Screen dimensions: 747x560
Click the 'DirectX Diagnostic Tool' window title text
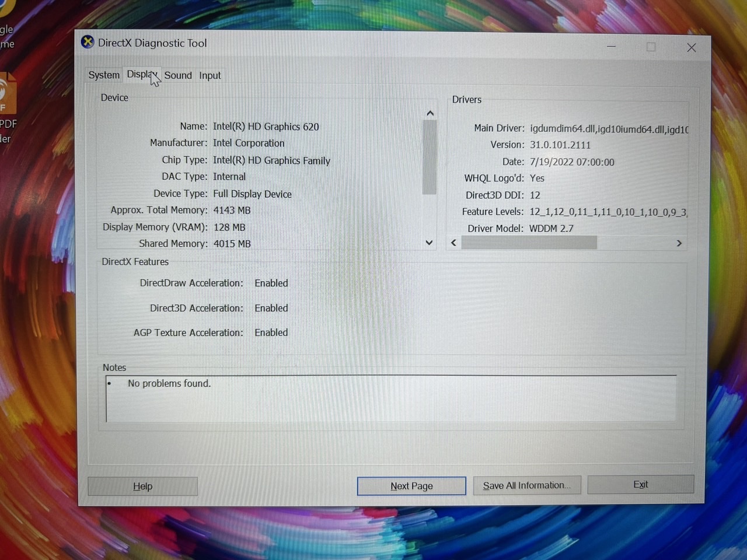pos(152,43)
